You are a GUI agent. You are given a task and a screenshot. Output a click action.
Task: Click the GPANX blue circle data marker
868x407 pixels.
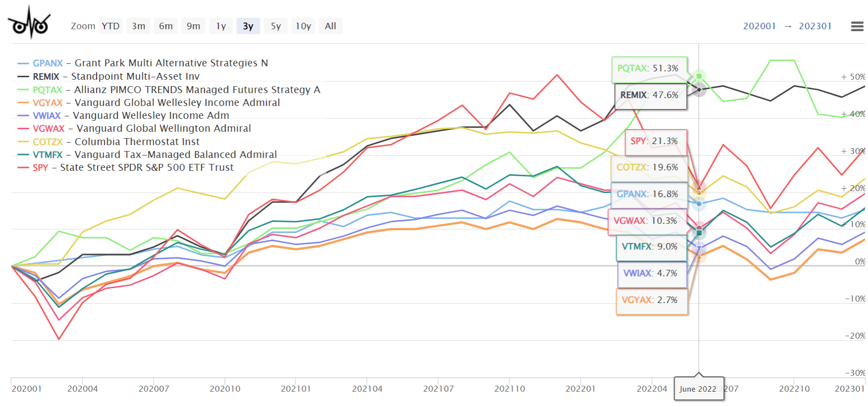point(699,203)
